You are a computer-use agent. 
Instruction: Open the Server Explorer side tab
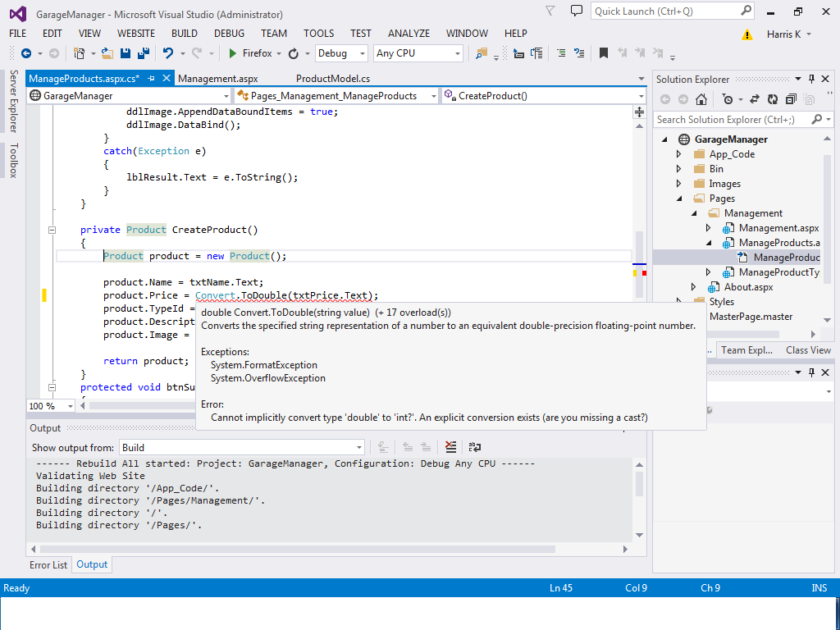(13, 101)
